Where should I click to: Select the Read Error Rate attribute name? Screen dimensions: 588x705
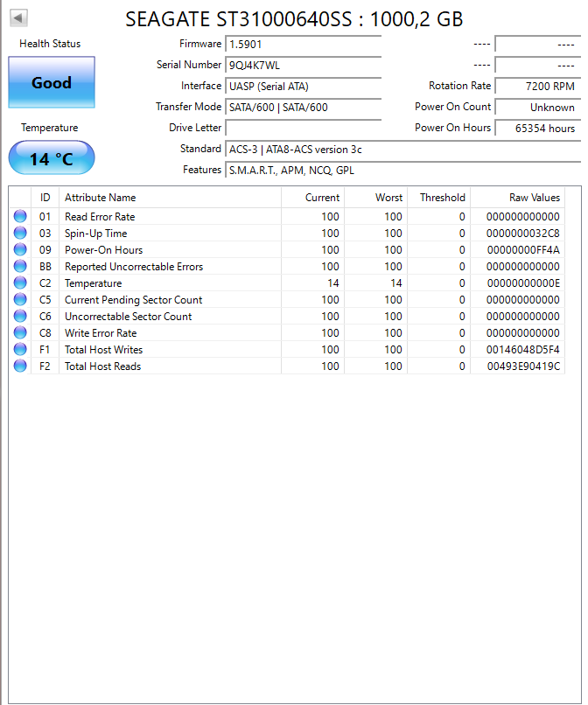coord(100,217)
